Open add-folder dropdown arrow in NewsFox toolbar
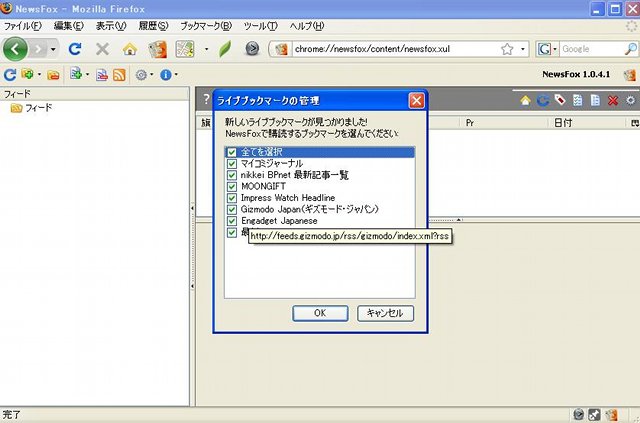Image resolution: width=640 pixels, height=423 pixels. [x=39, y=75]
